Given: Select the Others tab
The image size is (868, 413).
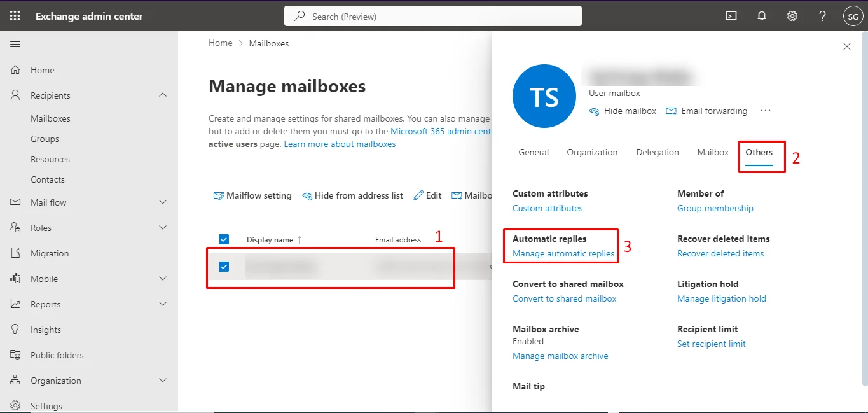Looking at the screenshot, I should (759, 153).
